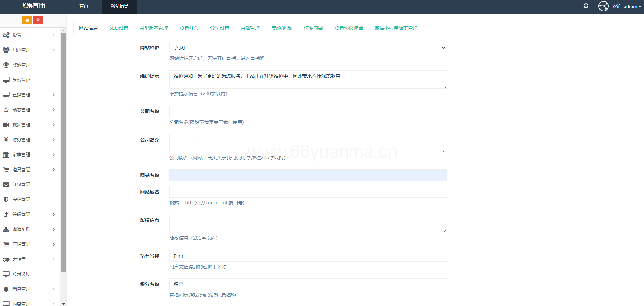Click the envelope icon beside 红包管理
Screen dimensions: 644x306
[6, 184]
